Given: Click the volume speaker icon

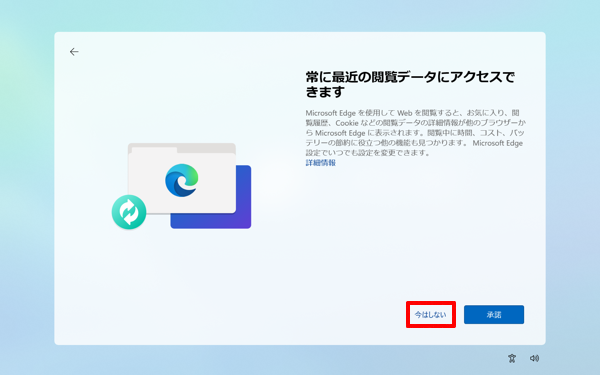Looking at the screenshot, I should (x=534, y=358).
